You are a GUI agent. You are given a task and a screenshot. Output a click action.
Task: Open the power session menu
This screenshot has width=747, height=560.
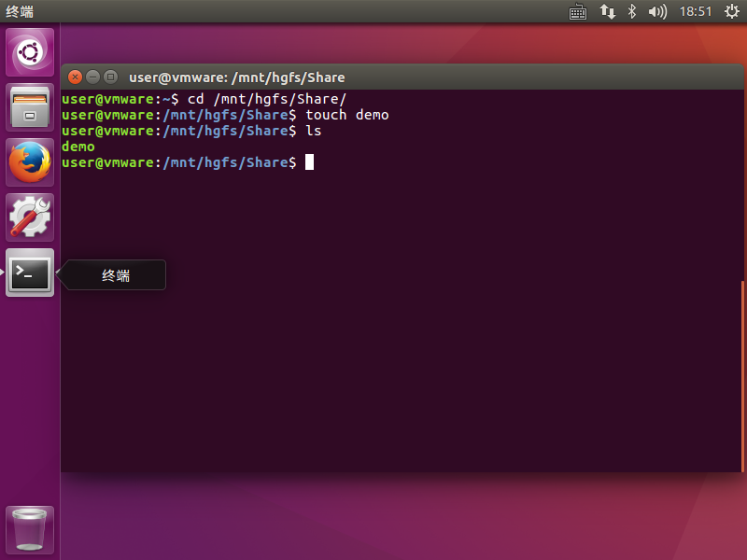(x=732, y=11)
